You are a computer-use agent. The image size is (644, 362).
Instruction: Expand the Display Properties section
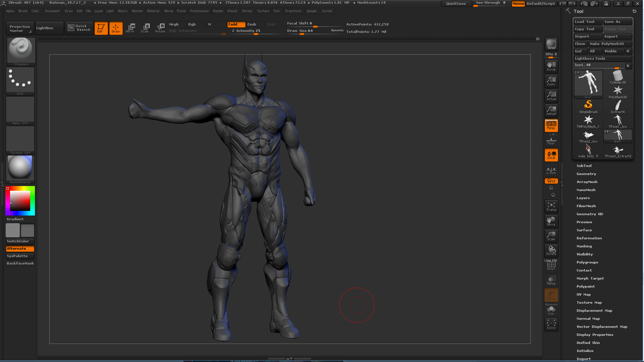595,335
